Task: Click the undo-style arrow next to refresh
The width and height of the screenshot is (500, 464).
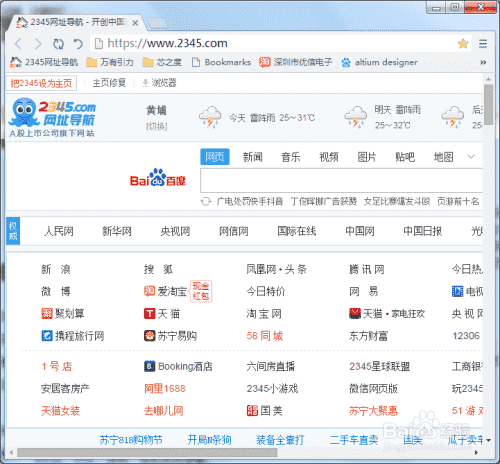Action: click(x=78, y=44)
